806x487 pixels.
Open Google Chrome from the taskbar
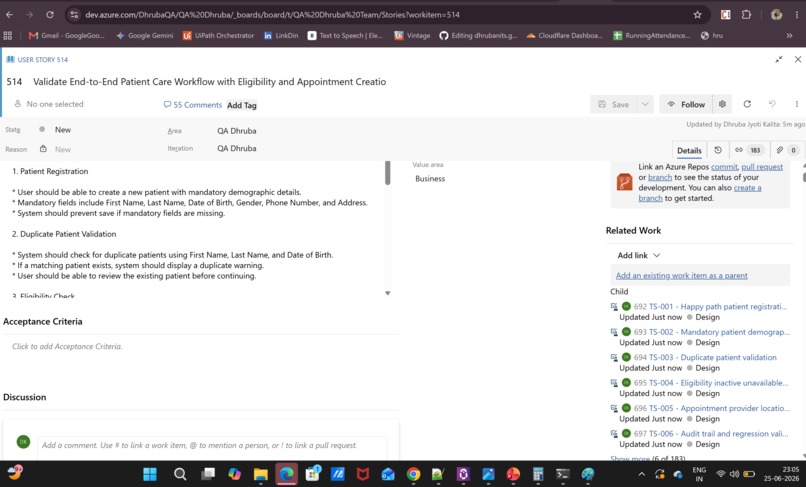point(413,474)
